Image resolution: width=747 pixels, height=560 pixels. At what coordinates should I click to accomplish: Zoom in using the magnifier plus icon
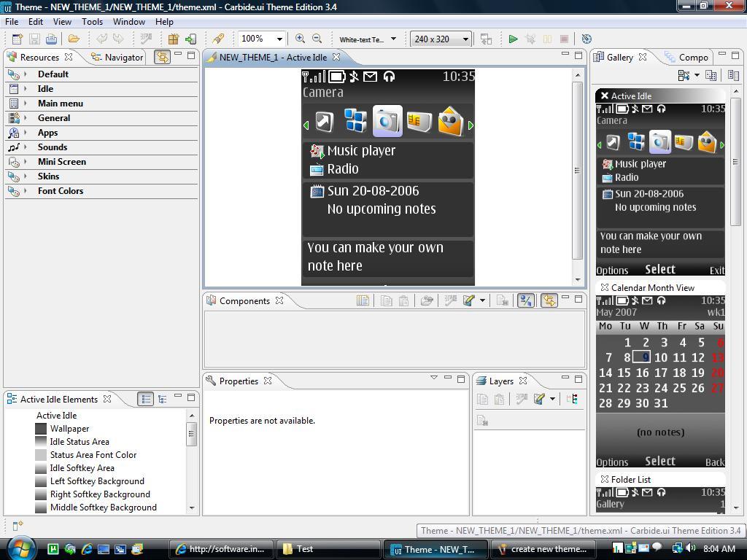(299, 39)
